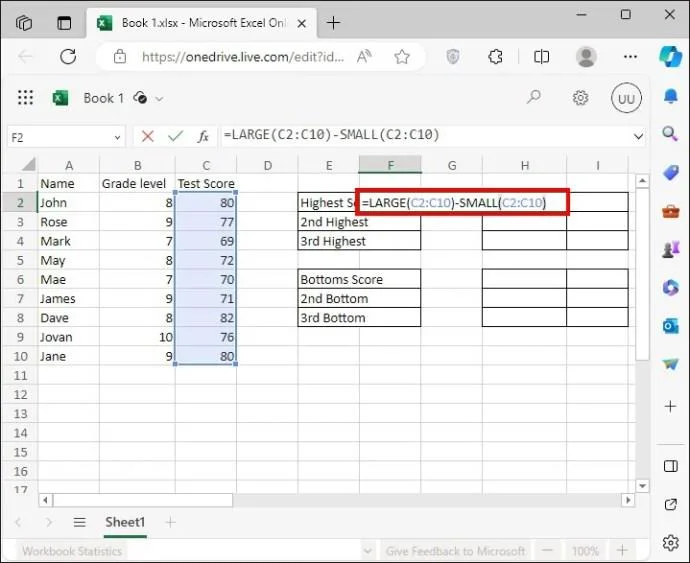This screenshot has width=690, height=563.
Task: Open the tracking prevention shield icon
Action: (x=453, y=56)
